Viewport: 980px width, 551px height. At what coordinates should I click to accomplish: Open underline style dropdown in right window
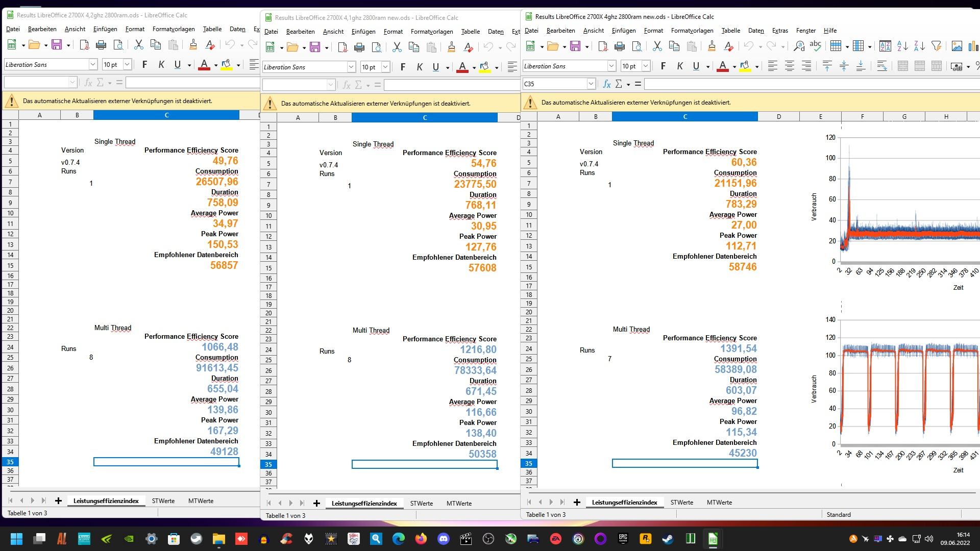pyautogui.click(x=707, y=66)
